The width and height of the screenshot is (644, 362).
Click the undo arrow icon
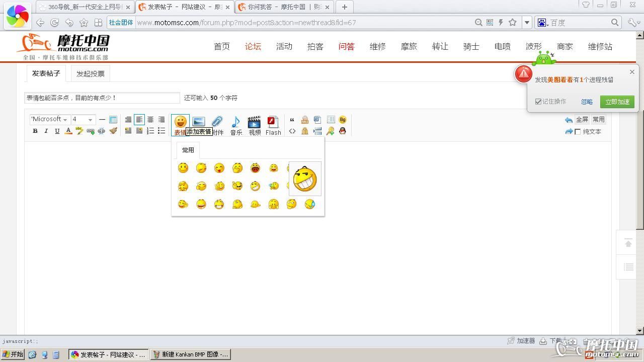coord(569,120)
